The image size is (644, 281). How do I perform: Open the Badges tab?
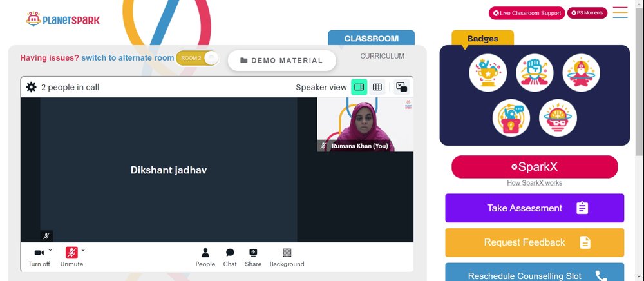coord(482,39)
